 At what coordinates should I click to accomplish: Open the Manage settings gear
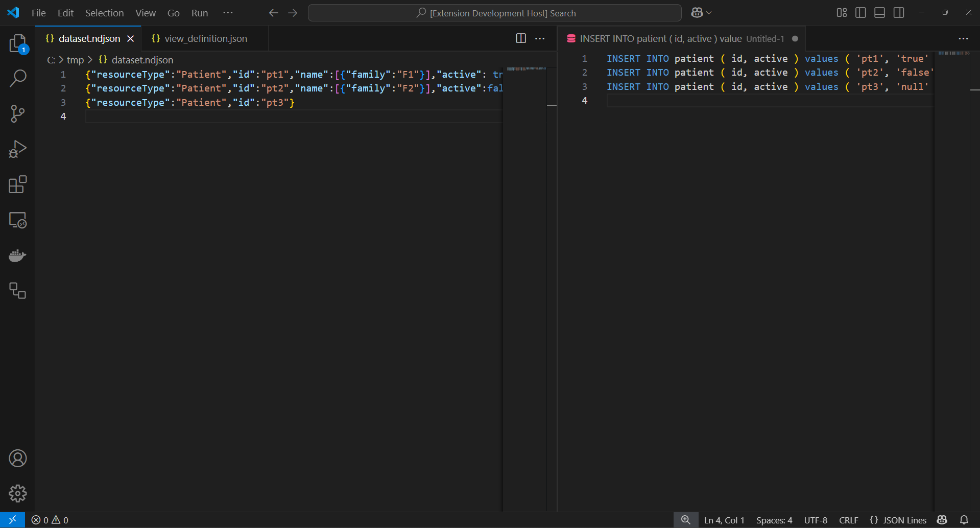[18, 493]
